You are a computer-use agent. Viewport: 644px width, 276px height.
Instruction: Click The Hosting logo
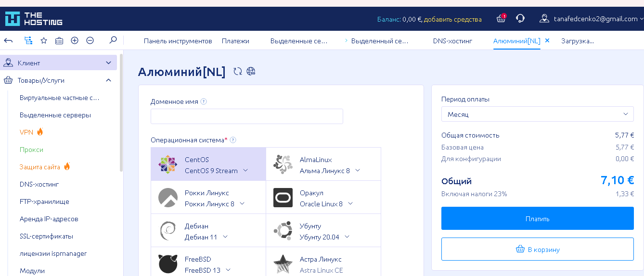pyautogui.click(x=33, y=18)
